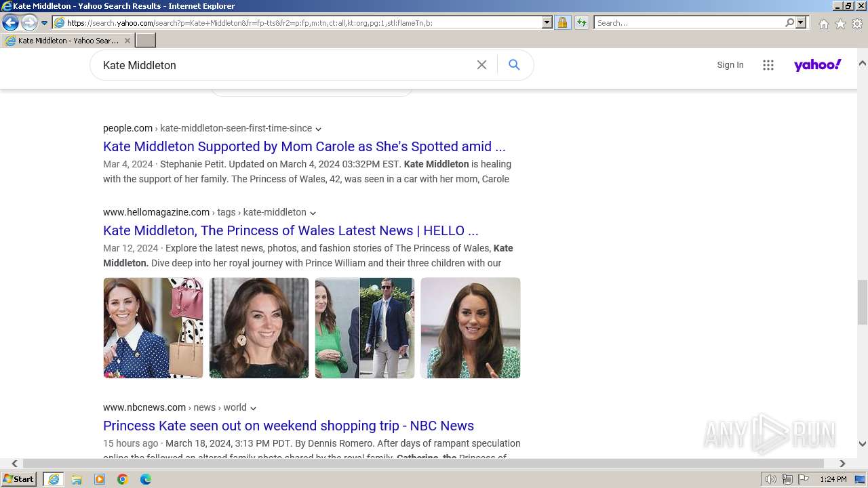This screenshot has width=868, height=488.
Task: Open a new blank tab
Action: [x=146, y=41]
